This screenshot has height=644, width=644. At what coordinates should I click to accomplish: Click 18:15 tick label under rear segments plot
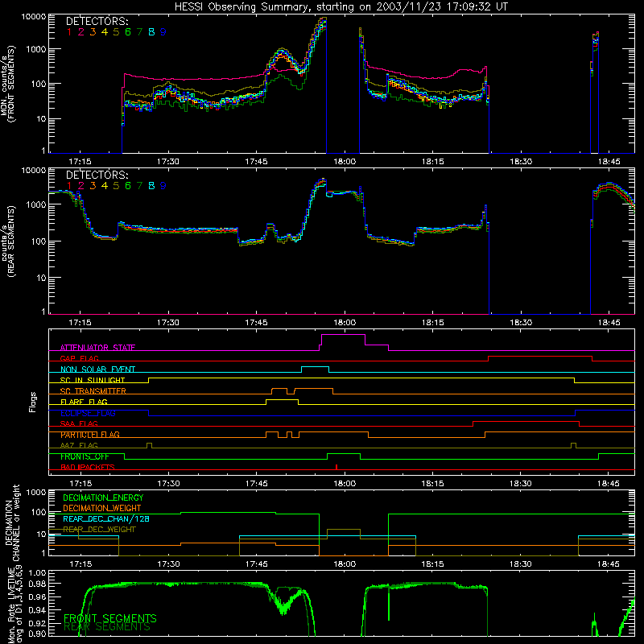point(433,323)
